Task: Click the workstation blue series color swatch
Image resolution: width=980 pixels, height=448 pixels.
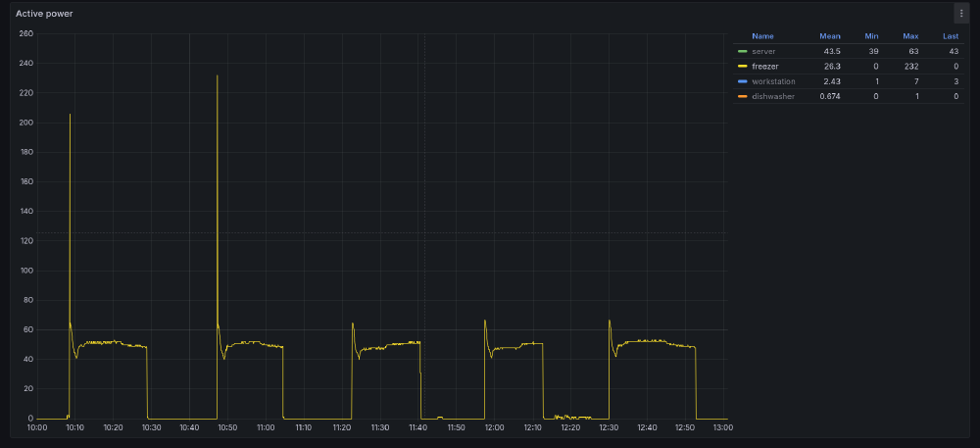Action: click(743, 81)
